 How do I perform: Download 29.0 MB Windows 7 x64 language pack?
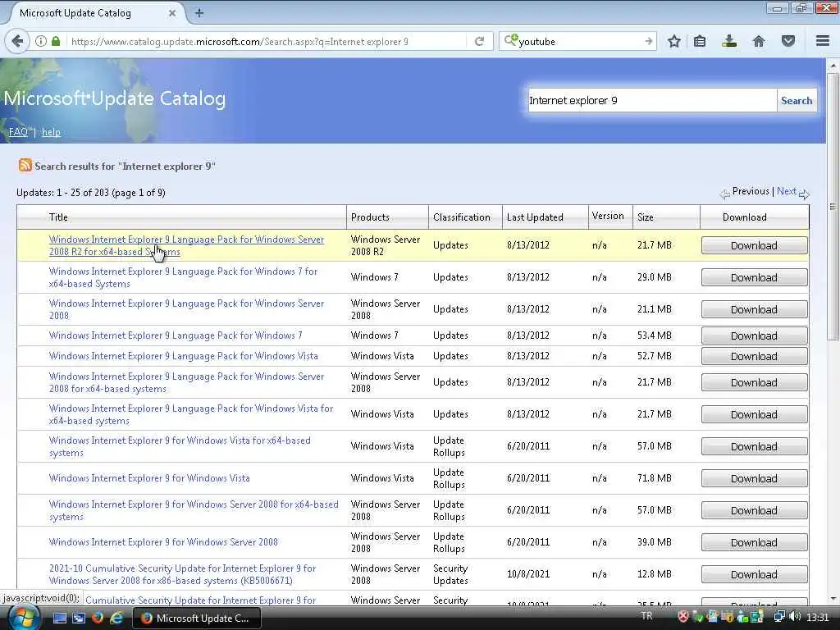coord(755,277)
